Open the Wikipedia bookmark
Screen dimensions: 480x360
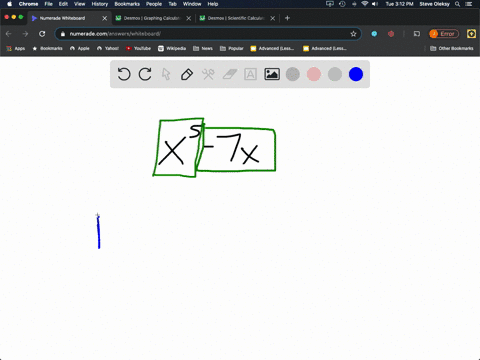pyautogui.click(x=172, y=48)
